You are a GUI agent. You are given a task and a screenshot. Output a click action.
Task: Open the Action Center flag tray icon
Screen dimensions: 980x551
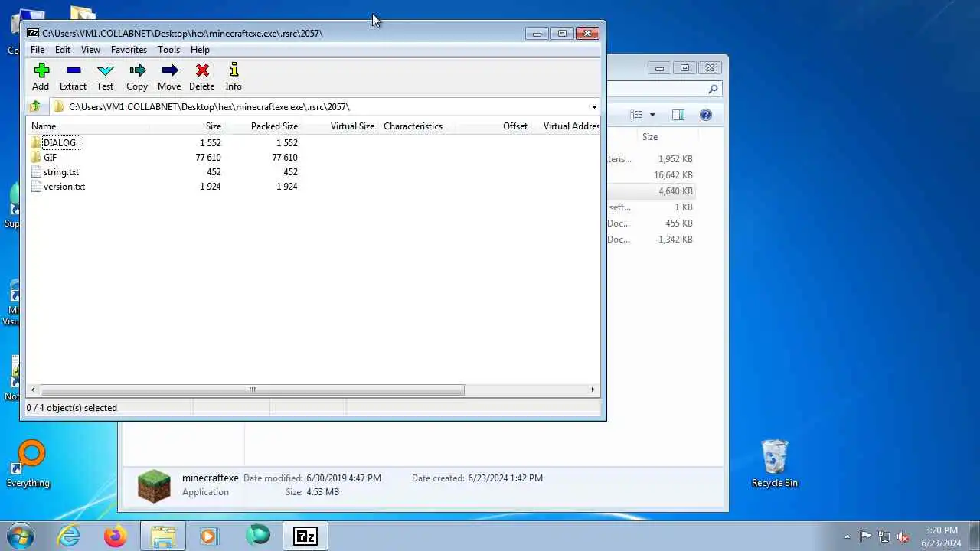865,537
